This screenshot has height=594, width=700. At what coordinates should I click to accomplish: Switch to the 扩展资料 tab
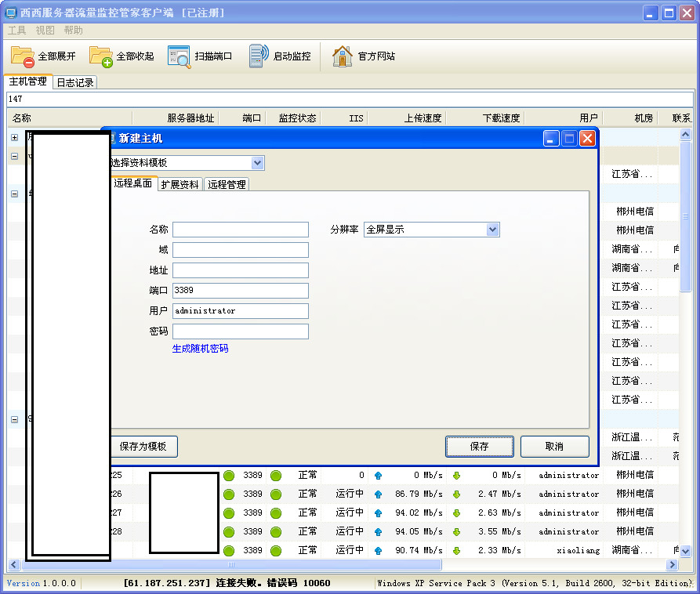click(180, 185)
